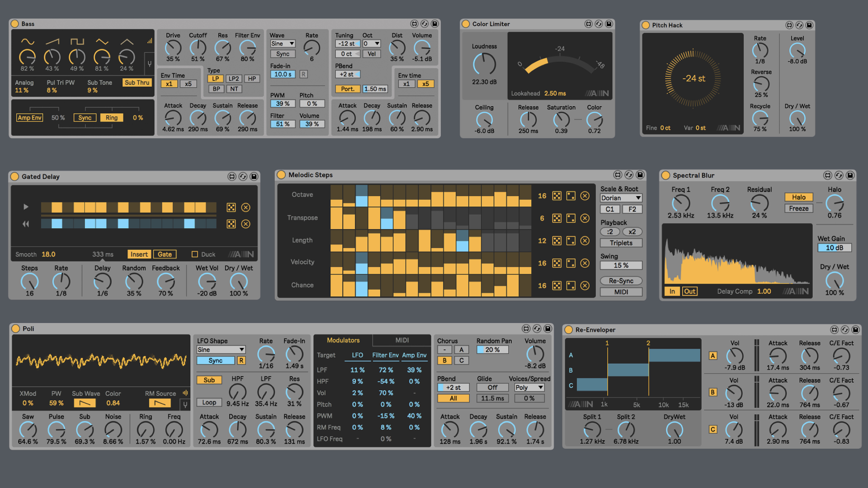This screenshot has height=488, width=868.
Task: Click the X reset icon on the Chance row
Action: click(x=585, y=285)
